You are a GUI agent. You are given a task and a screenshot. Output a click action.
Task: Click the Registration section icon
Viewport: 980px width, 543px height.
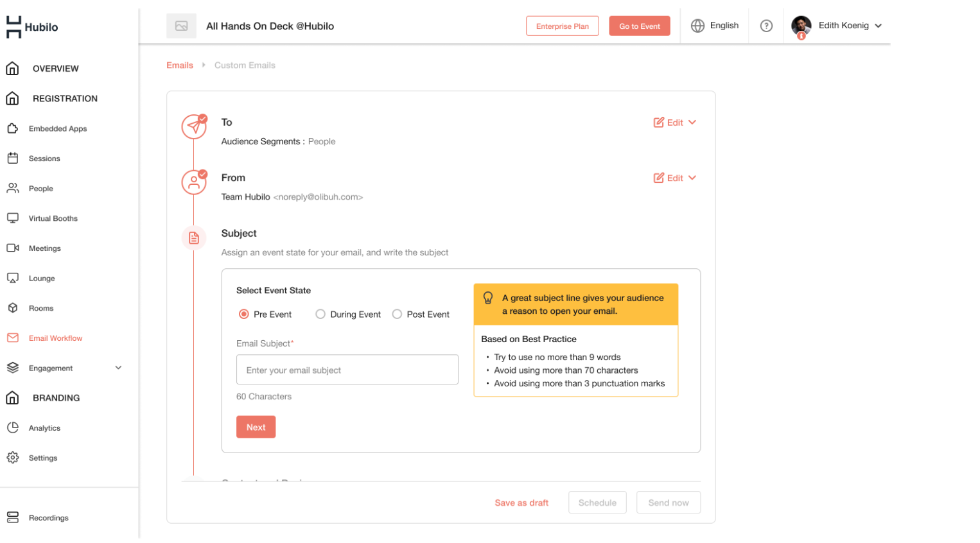[12, 98]
